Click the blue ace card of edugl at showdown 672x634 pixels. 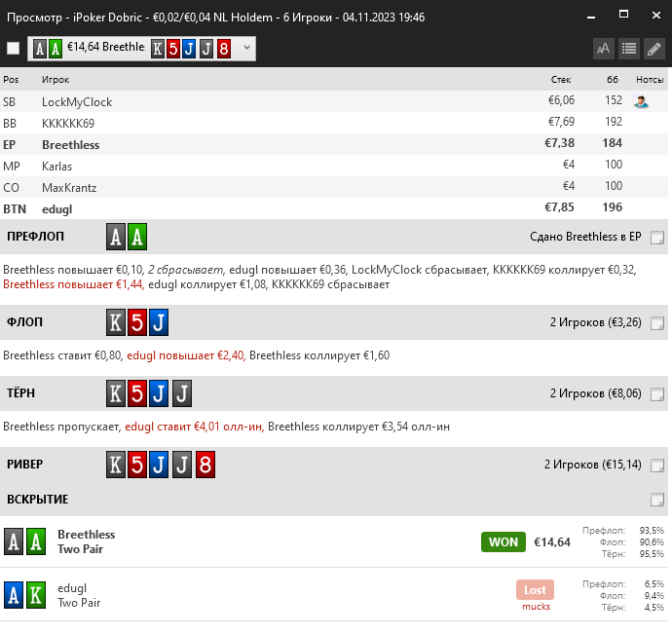[x=14, y=595]
